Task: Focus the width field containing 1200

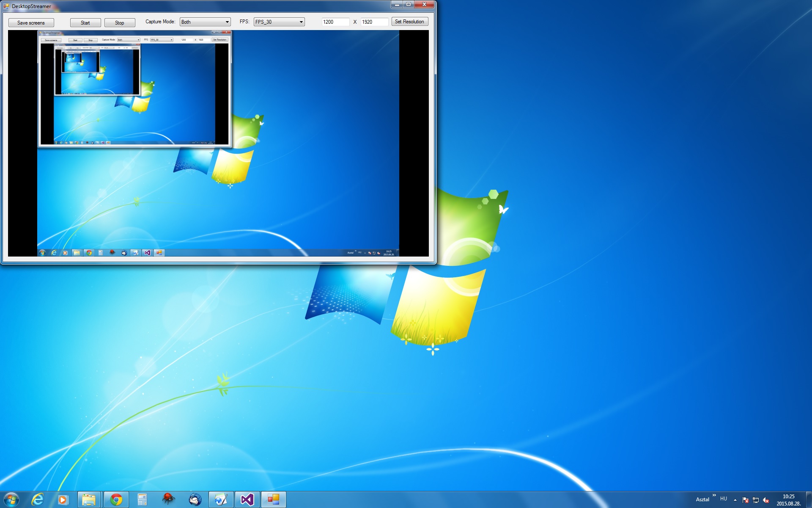Action: point(335,22)
